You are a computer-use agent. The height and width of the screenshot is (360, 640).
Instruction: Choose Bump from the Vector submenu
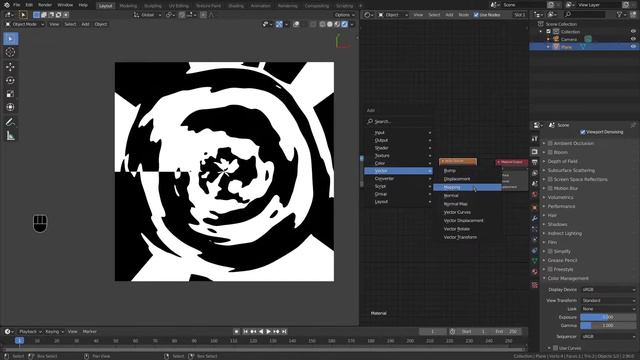tap(467, 171)
